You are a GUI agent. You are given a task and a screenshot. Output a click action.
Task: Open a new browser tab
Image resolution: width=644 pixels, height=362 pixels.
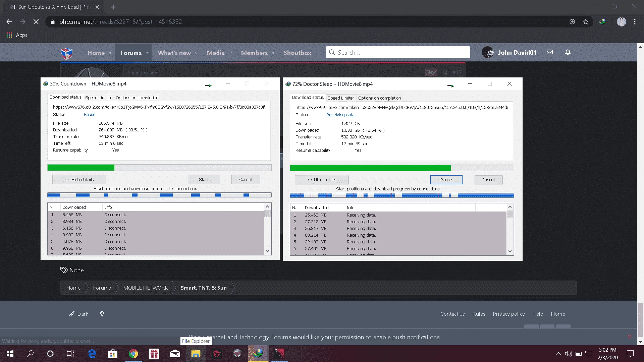click(x=113, y=7)
